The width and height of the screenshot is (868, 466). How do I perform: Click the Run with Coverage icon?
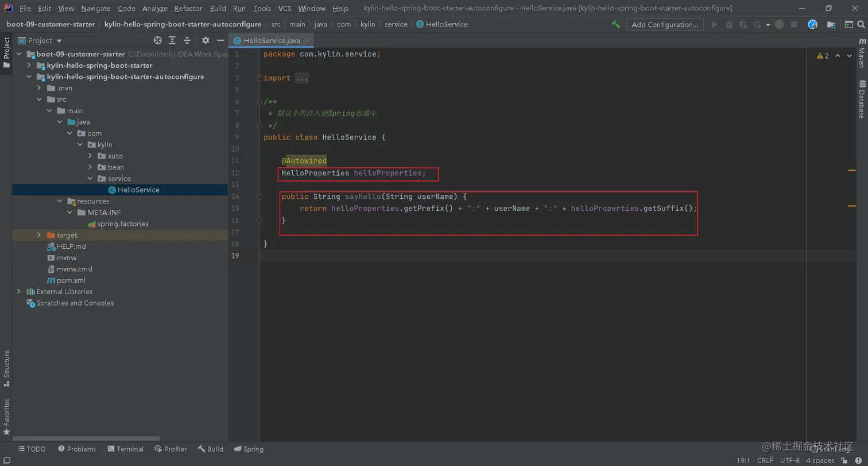pyautogui.click(x=743, y=25)
